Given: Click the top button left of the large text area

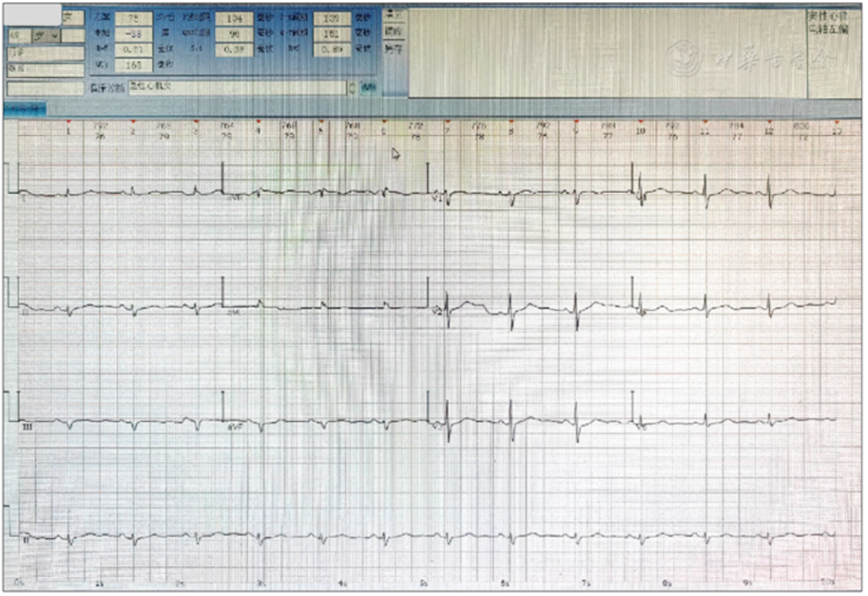Looking at the screenshot, I should click(393, 14).
